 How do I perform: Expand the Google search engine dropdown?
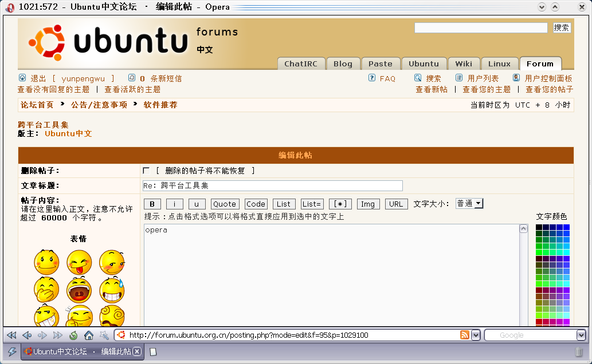581,335
